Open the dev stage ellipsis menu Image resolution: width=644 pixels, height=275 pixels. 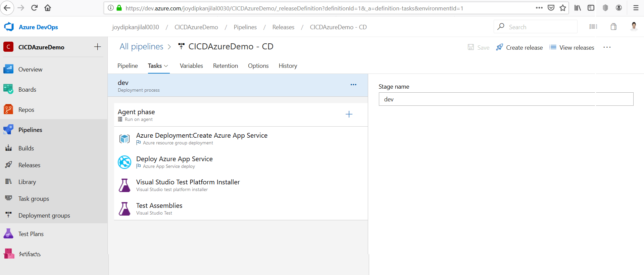click(353, 85)
